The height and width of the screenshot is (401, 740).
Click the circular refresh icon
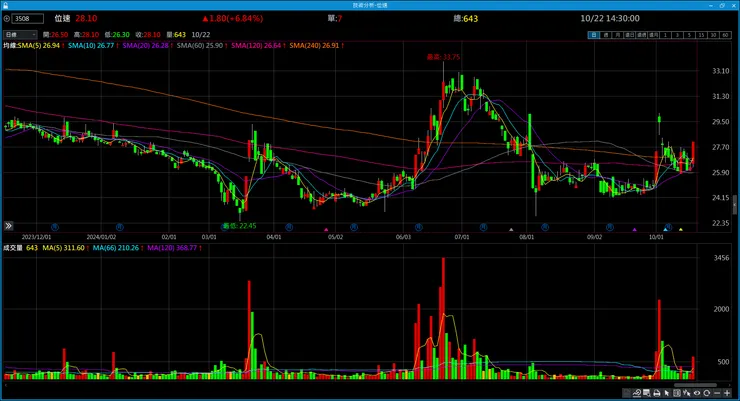point(706,393)
